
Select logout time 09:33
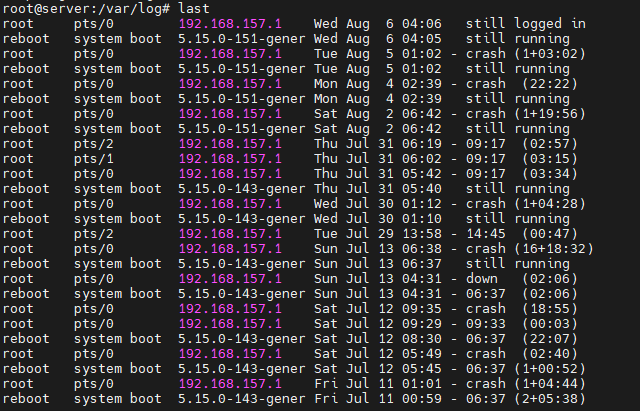pos(486,324)
